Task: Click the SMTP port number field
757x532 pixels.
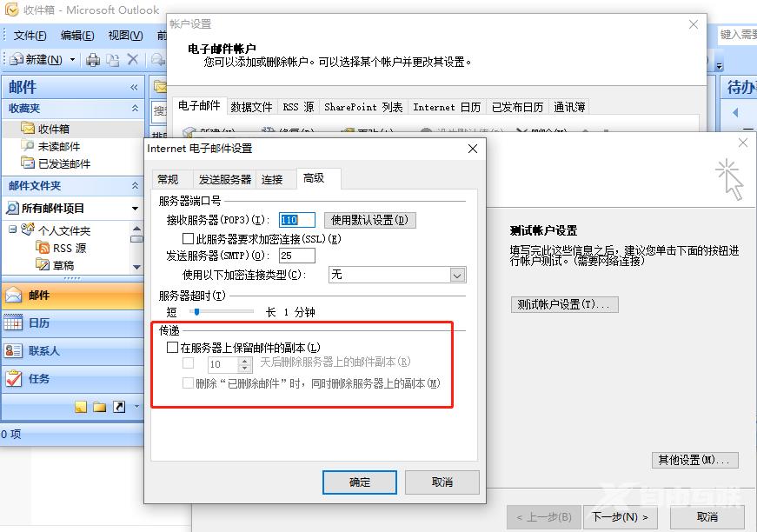Action: [297, 256]
